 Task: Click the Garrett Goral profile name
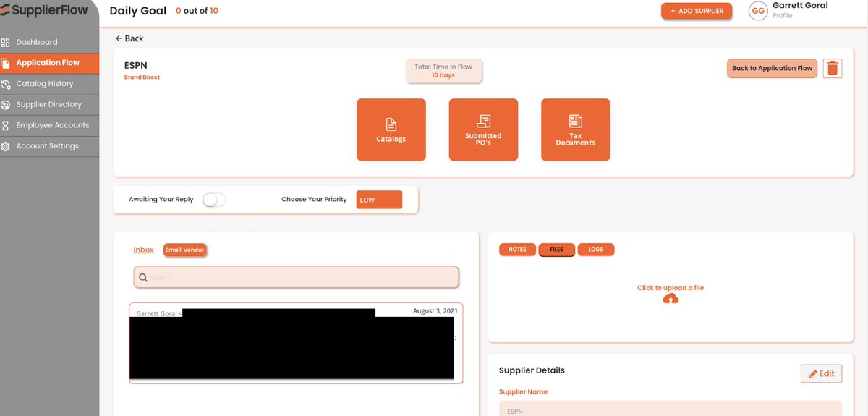pos(800,5)
